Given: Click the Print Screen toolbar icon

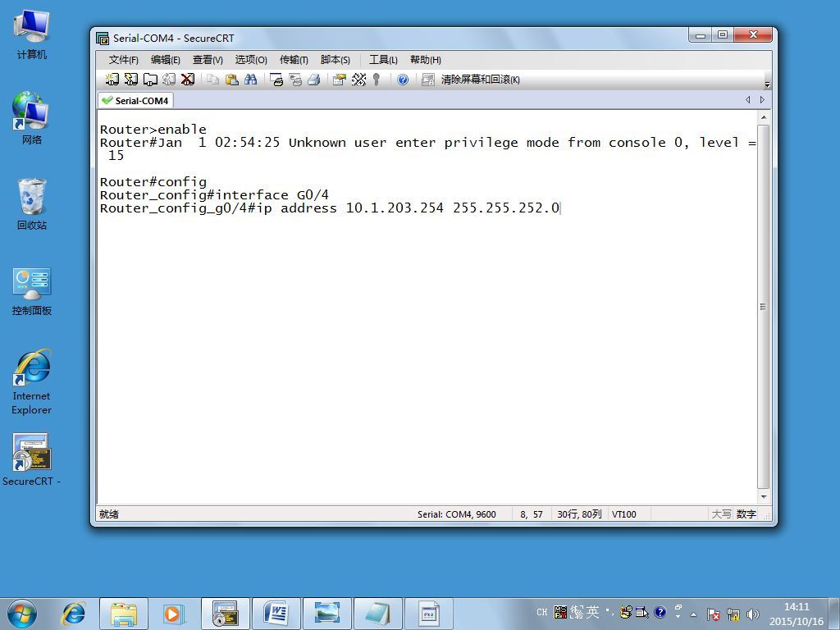Looking at the screenshot, I should 276,80.
